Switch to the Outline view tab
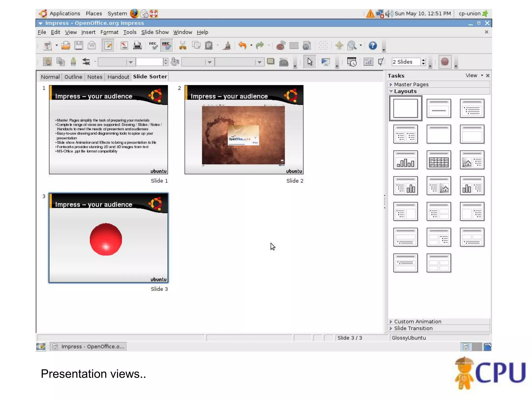Image resolution: width=532 pixels, height=399 pixels. click(x=73, y=77)
